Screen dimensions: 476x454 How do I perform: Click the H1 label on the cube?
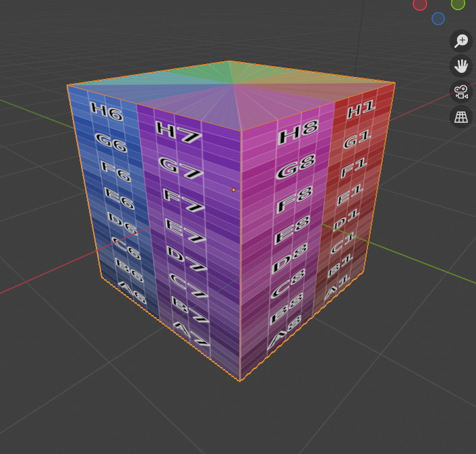click(361, 109)
